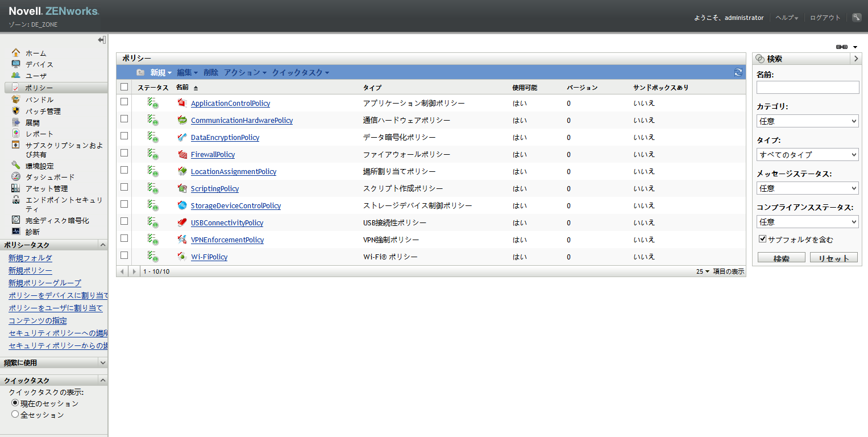Click the レポート report icon
Screen dimensions: 868x437
point(16,134)
